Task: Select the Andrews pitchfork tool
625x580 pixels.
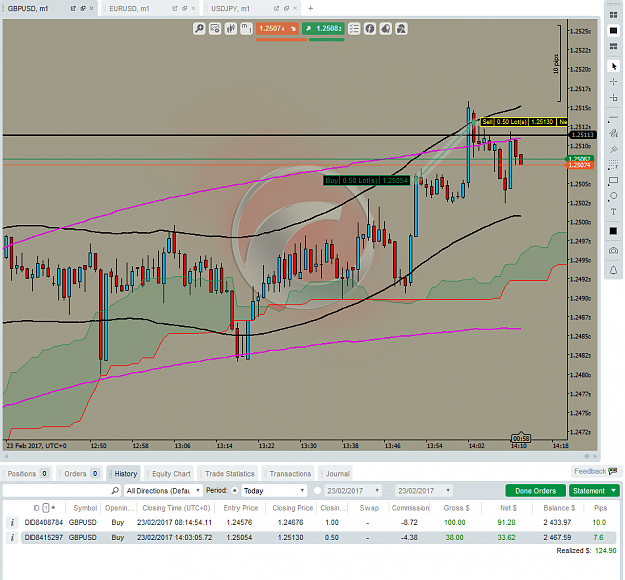Action: (613, 149)
